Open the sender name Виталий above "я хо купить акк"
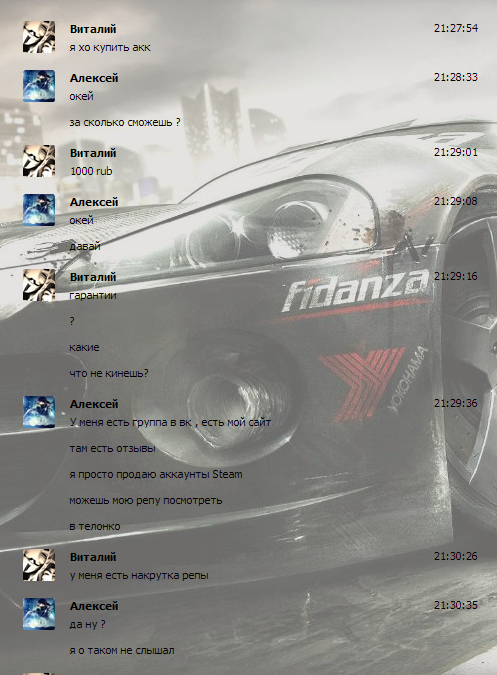Viewport: 497px width, 675px height. (x=93, y=29)
